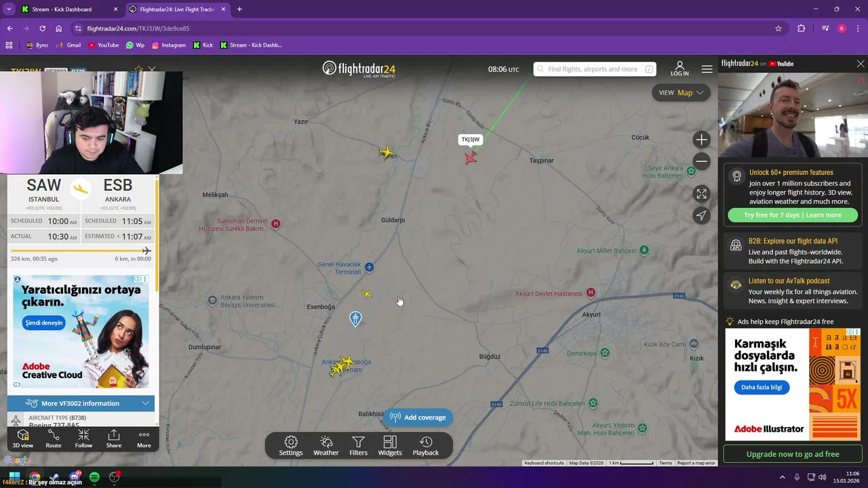Show hidden system tray icons
This screenshot has width=868, height=488.
pyautogui.click(x=782, y=477)
